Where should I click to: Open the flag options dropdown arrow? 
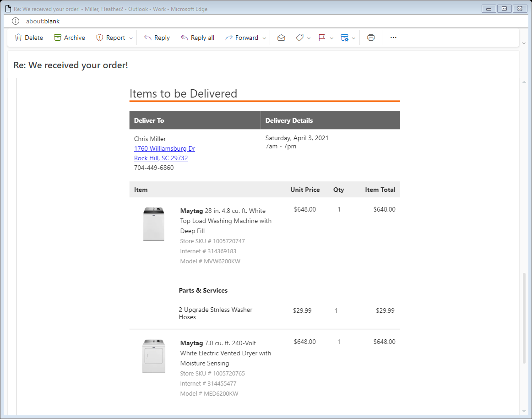[331, 38]
